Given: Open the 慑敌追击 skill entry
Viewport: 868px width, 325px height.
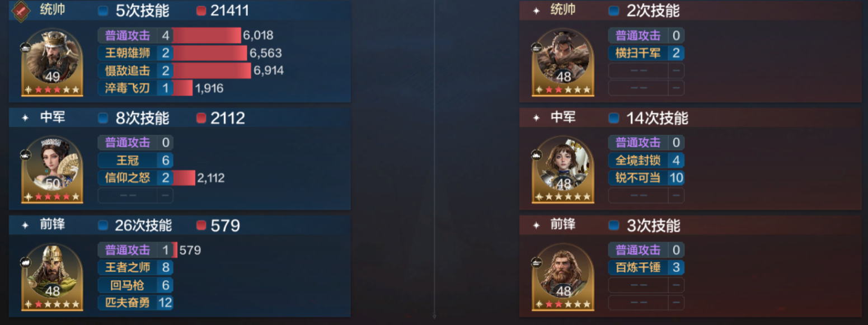Looking at the screenshot, I should tap(135, 70).
